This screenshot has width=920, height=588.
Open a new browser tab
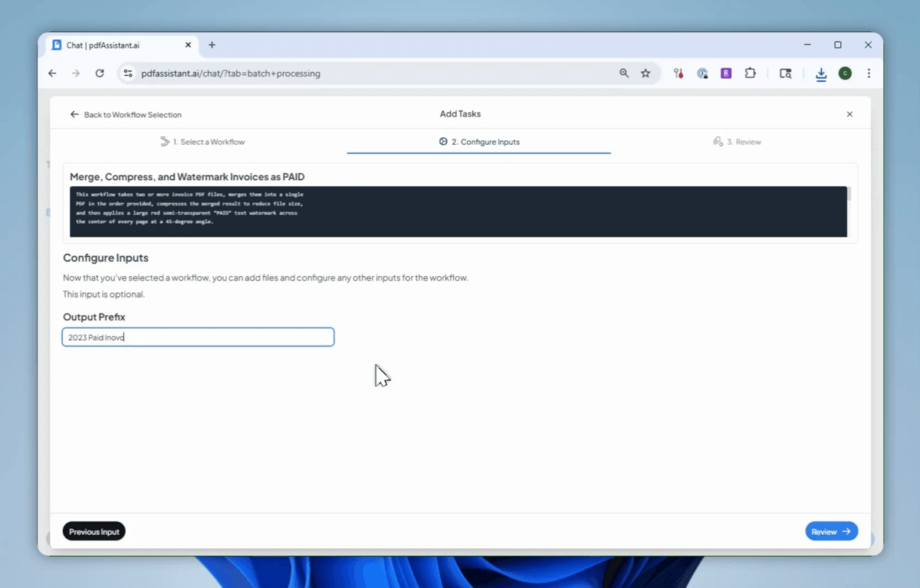pyautogui.click(x=212, y=45)
